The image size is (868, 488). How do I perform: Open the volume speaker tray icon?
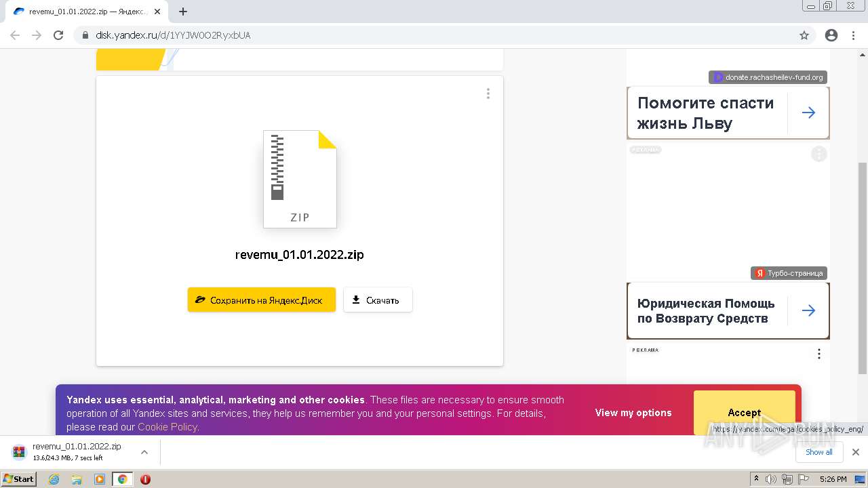click(771, 479)
